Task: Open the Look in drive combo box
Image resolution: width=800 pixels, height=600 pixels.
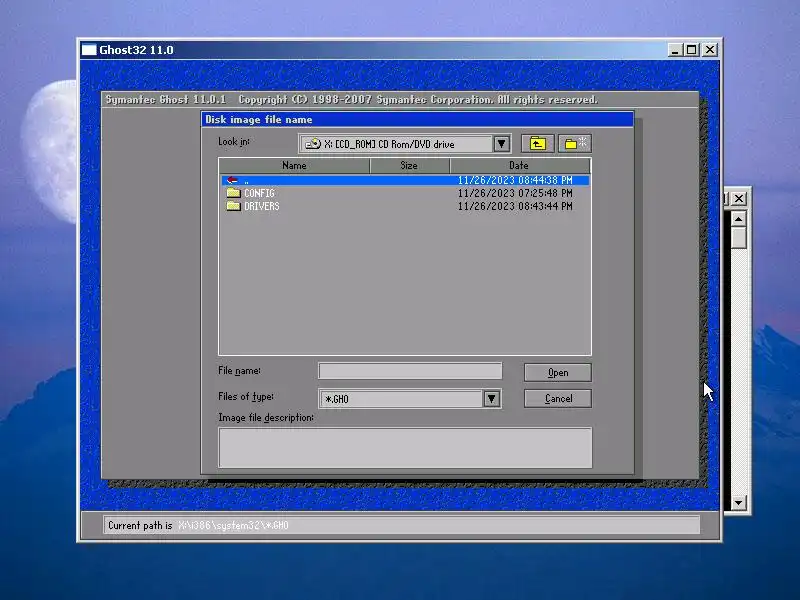Action: coord(404,144)
